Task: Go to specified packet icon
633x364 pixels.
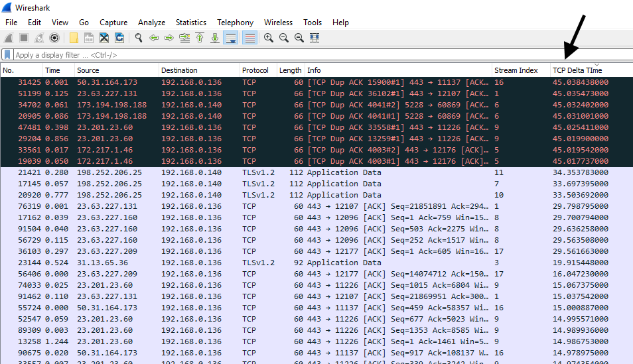Action: coord(184,38)
